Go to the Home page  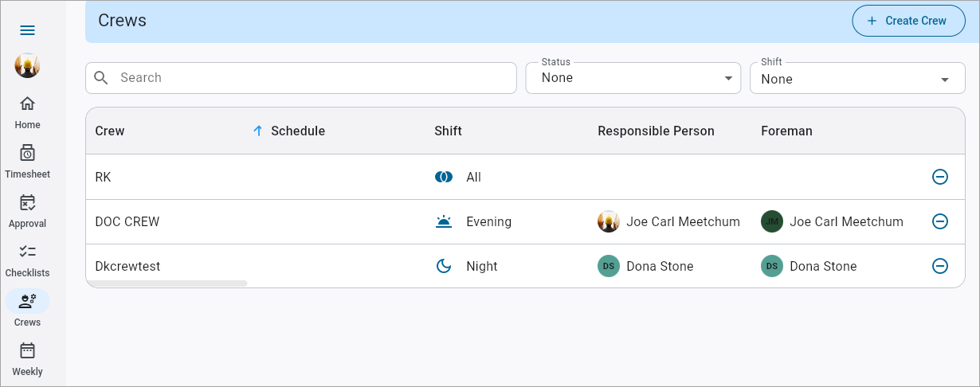pos(27,112)
